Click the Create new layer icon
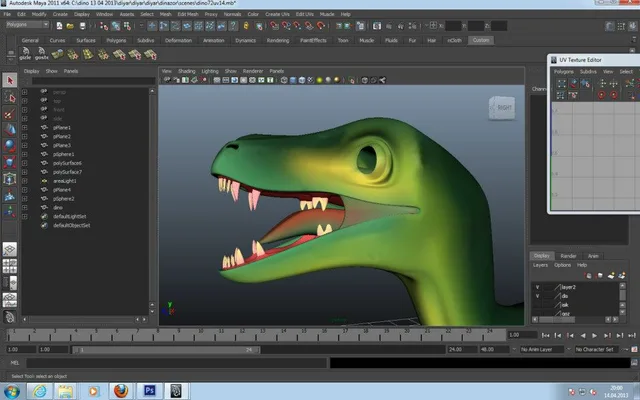Viewport: 640px width, 400px height. [x=611, y=276]
